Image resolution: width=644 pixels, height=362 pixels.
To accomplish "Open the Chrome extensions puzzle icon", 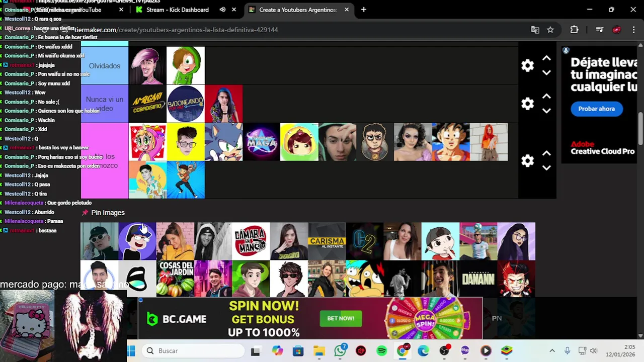I will click(x=574, y=30).
